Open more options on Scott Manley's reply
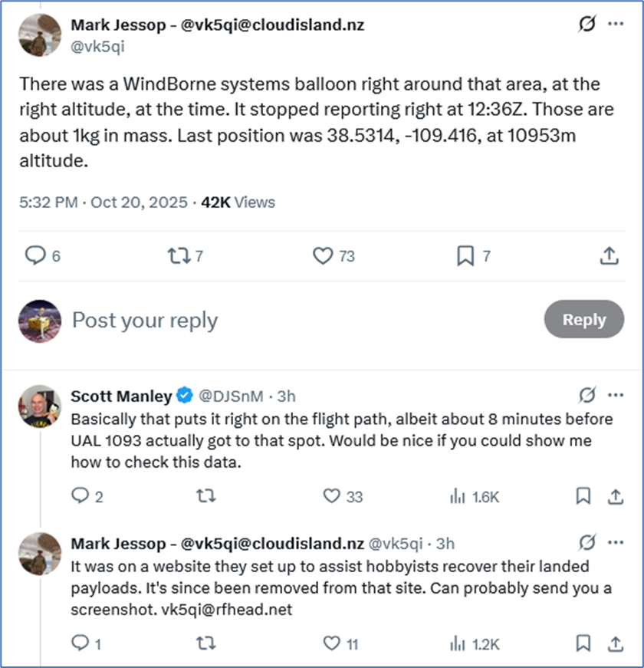 (x=616, y=396)
